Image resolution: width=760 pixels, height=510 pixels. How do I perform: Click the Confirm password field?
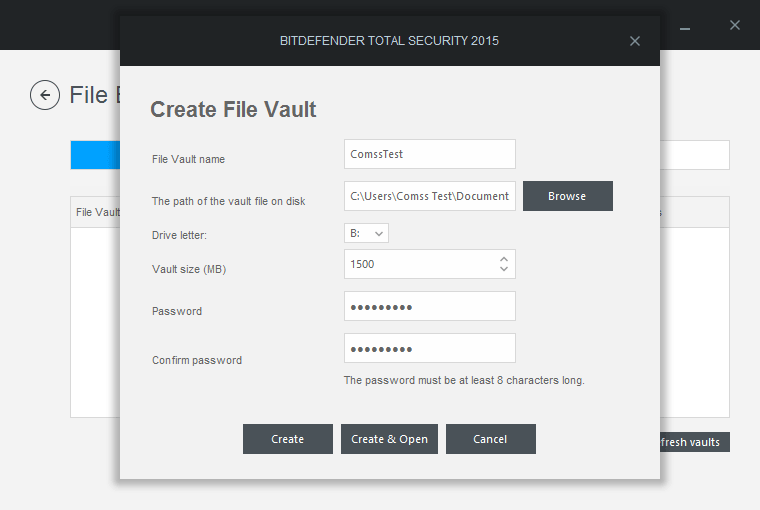[x=429, y=348]
